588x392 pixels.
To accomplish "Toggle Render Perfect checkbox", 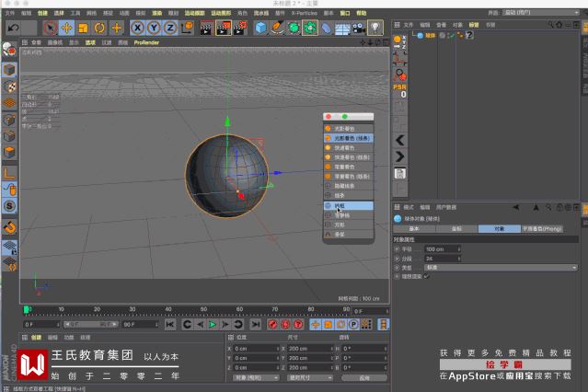I will [427, 276].
